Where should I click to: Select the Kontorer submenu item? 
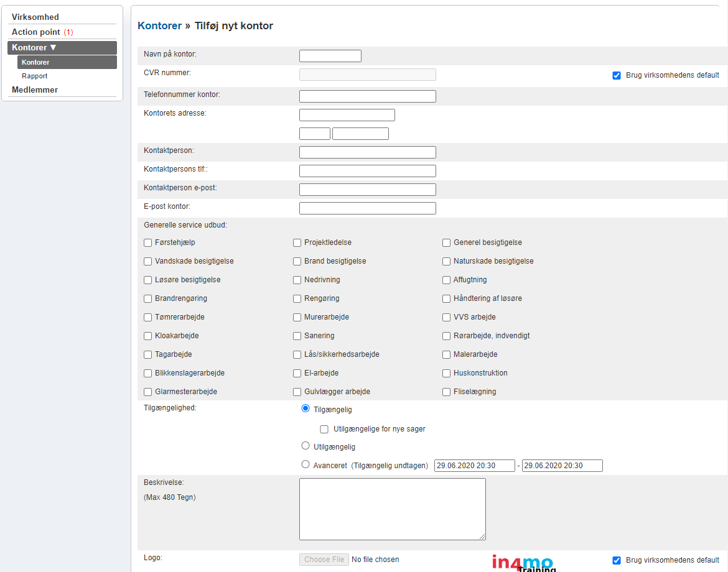click(x=35, y=62)
